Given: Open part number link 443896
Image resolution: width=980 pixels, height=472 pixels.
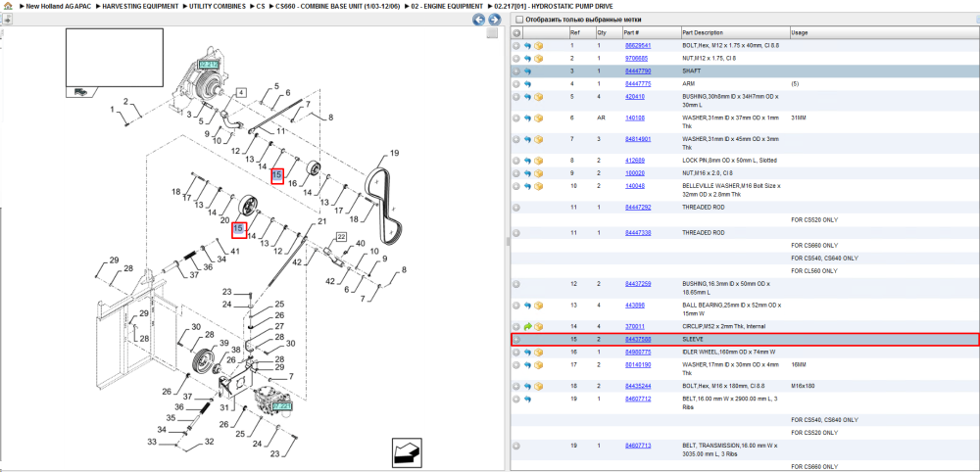Looking at the screenshot, I should 634,306.
